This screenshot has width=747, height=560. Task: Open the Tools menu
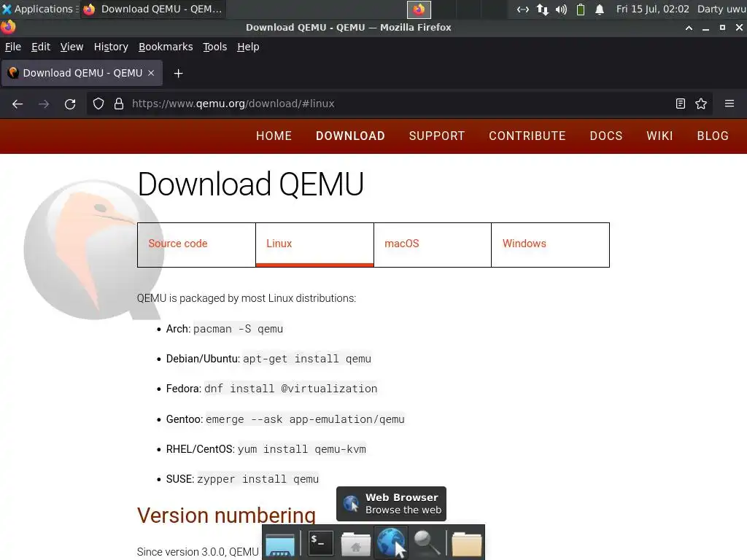(x=215, y=47)
